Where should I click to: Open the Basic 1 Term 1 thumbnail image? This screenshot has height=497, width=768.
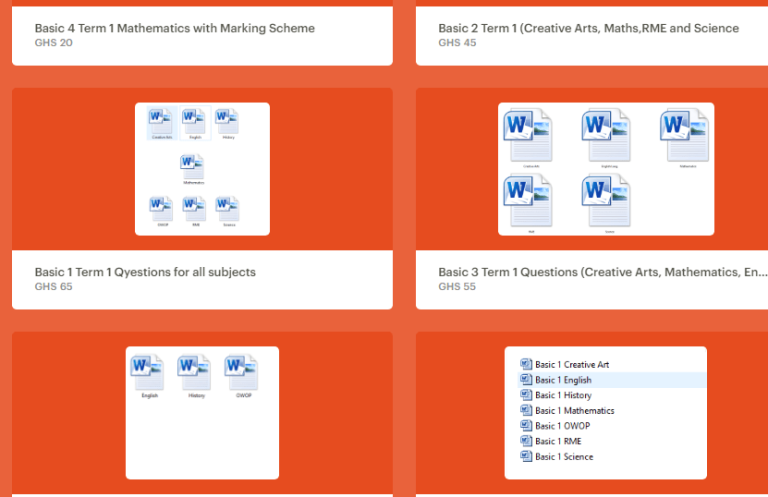coord(202,169)
